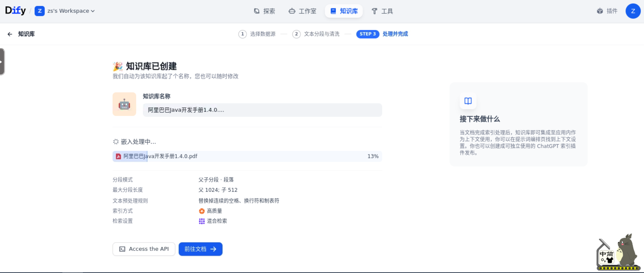This screenshot has height=273, width=644.
Task: Click the 高质量 index icon
Action: click(x=202, y=211)
